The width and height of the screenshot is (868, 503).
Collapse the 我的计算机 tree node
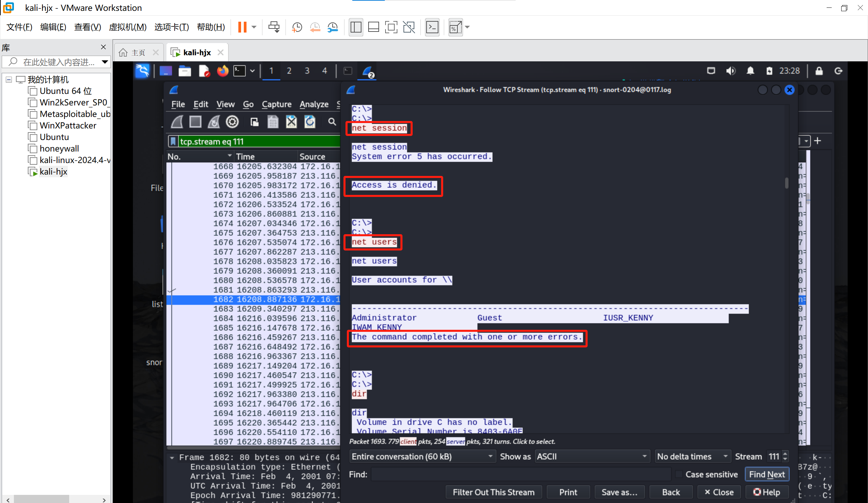click(9, 80)
